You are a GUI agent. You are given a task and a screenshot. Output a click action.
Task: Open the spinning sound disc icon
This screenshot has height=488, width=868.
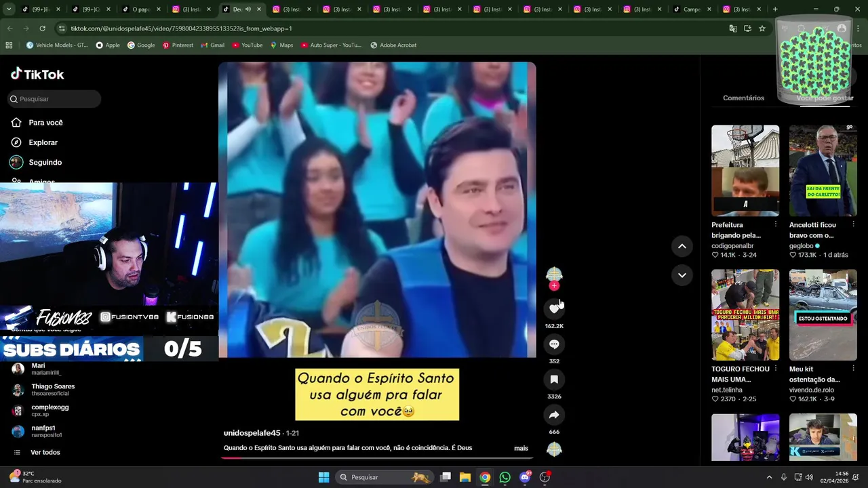(554, 449)
